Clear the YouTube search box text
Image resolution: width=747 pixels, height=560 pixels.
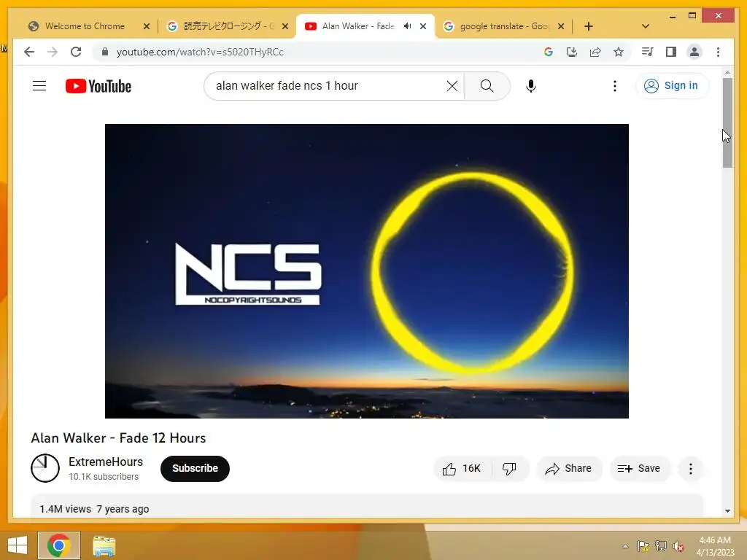452,86
